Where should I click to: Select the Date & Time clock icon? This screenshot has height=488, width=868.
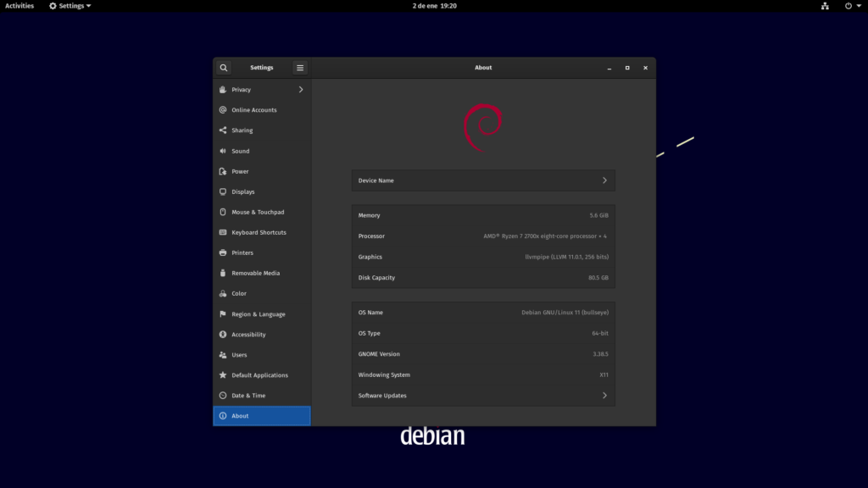(223, 396)
